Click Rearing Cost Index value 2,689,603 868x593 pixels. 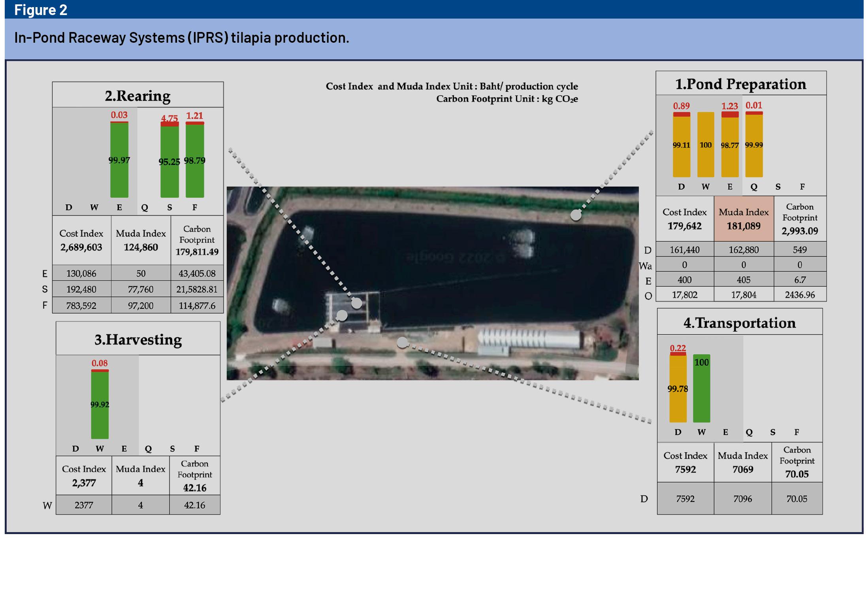click(x=81, y=247)
